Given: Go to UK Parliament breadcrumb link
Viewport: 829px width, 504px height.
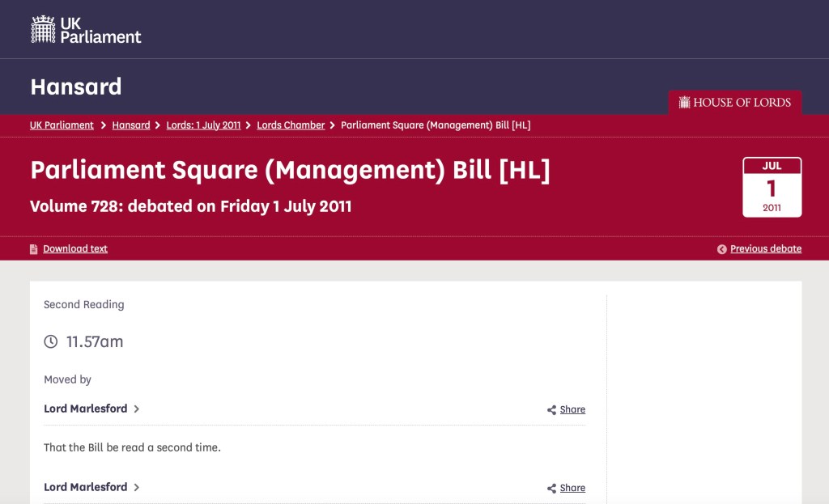Looking at the screenshot, I should coord(62,125).
